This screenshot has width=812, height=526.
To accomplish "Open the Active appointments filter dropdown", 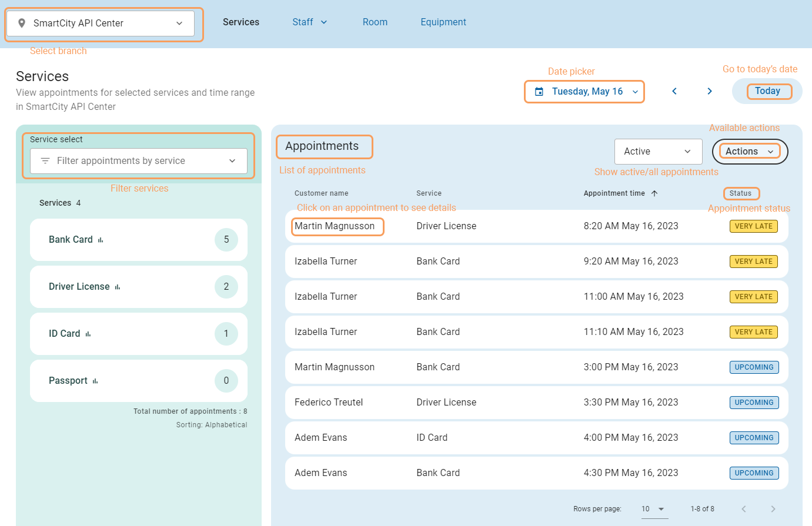I will click(x=658, y=152).
